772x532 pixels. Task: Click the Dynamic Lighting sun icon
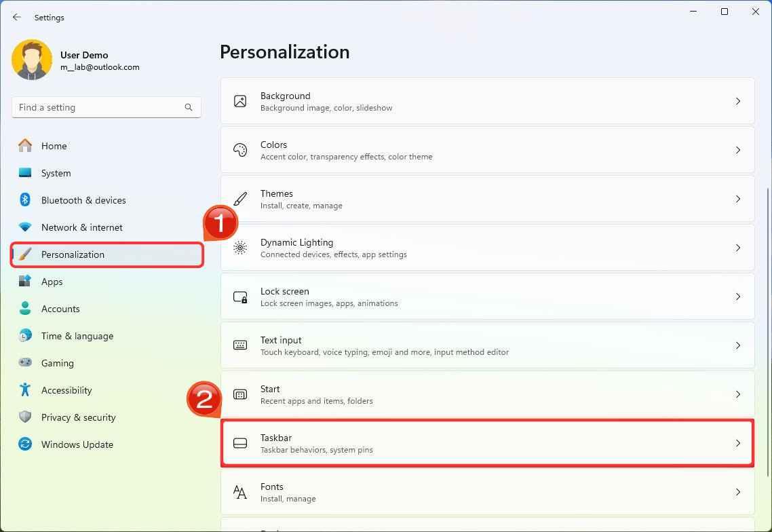pyautogui.click(x=240, y=248)
